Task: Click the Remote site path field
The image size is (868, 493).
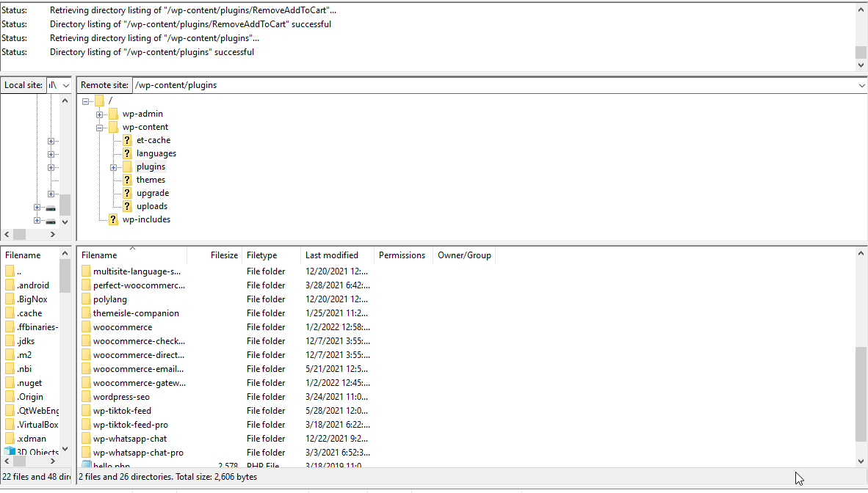Action: pos(493,85)
